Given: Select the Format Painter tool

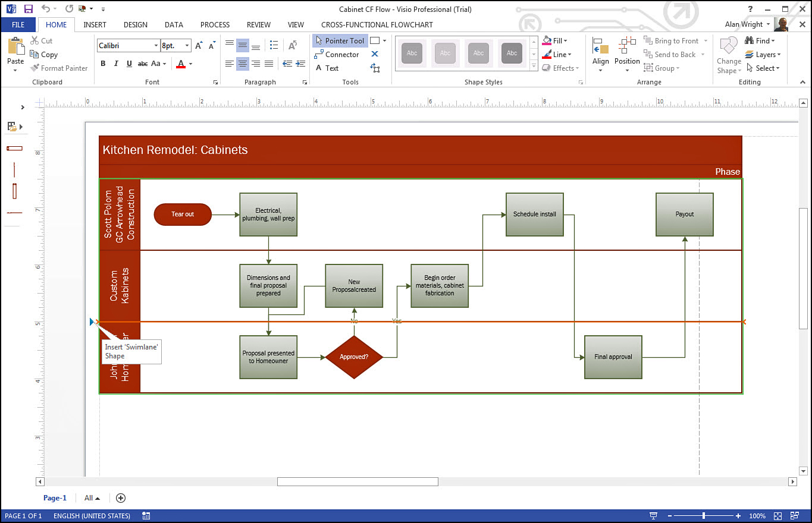Looking at the screenshot, I should [x=59, y=68].
